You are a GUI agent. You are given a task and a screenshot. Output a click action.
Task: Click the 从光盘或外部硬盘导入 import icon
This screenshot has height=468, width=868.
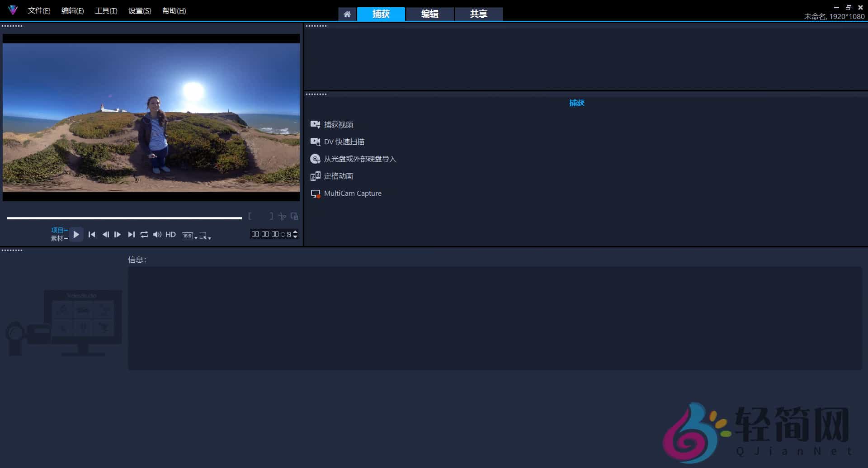(x=316, y=159)
